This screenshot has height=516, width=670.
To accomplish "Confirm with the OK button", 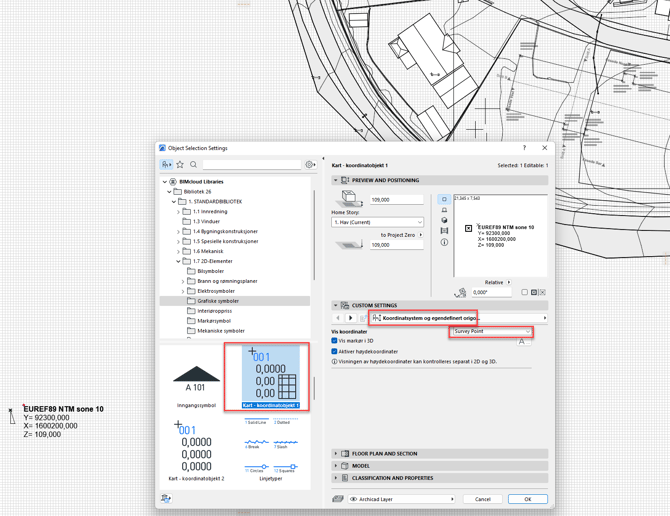I will click(x=527, y=499).
